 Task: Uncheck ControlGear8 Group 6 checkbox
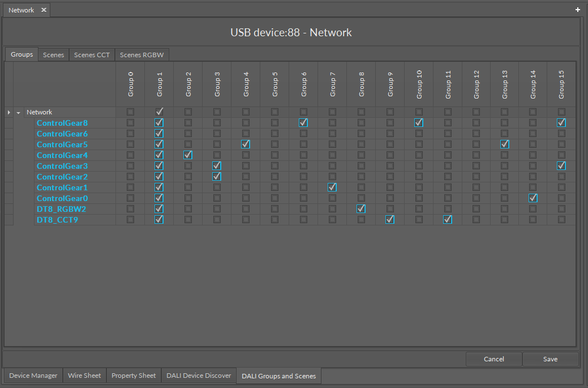303,123
